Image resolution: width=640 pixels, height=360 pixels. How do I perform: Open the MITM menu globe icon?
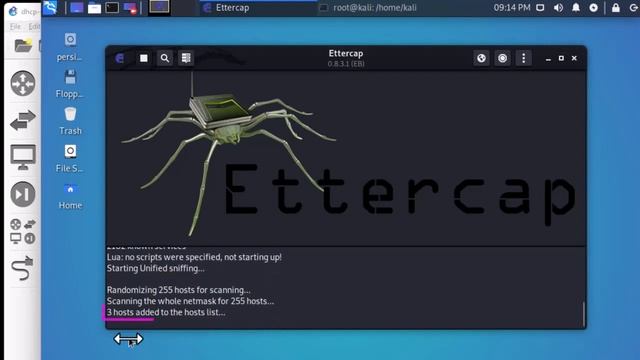[482, 58]
